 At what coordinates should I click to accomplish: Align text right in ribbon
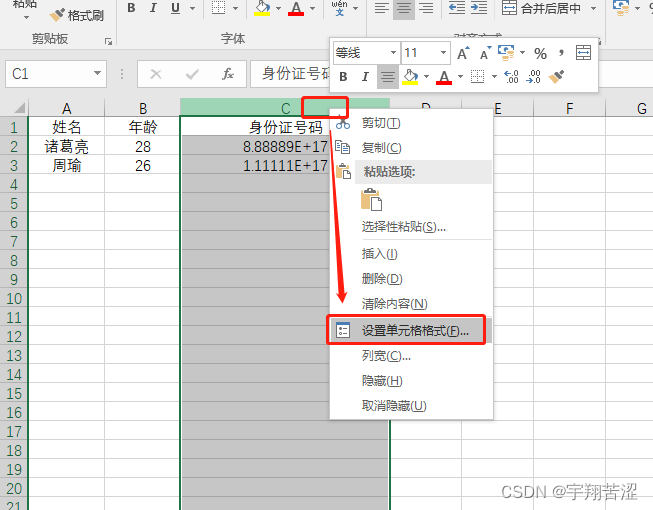[426, 8]
